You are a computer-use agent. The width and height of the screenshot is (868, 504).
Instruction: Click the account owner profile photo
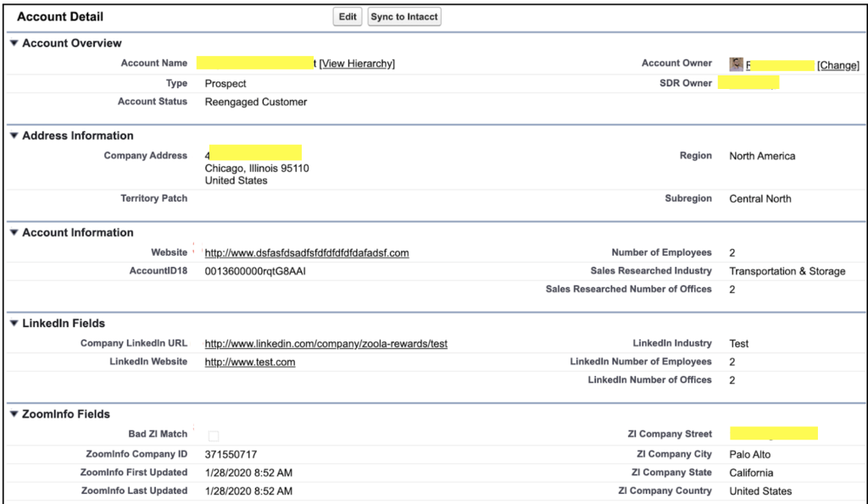pos(737,64)
